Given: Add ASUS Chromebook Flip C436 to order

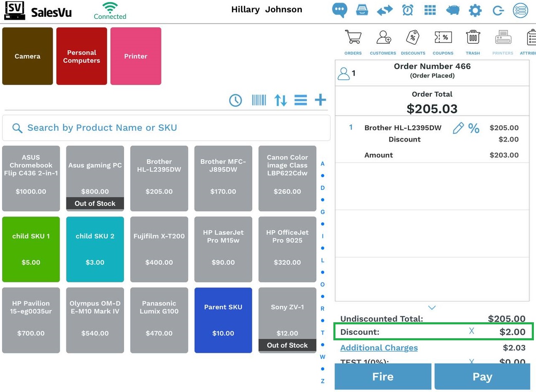Looking at the screenshot, I should pyautogui.click(x=31, y=179).
